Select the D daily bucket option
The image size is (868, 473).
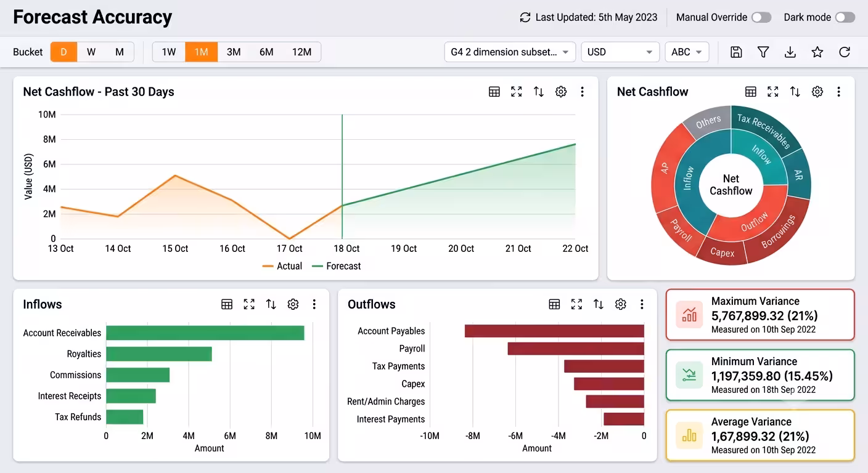pos(63,52)
